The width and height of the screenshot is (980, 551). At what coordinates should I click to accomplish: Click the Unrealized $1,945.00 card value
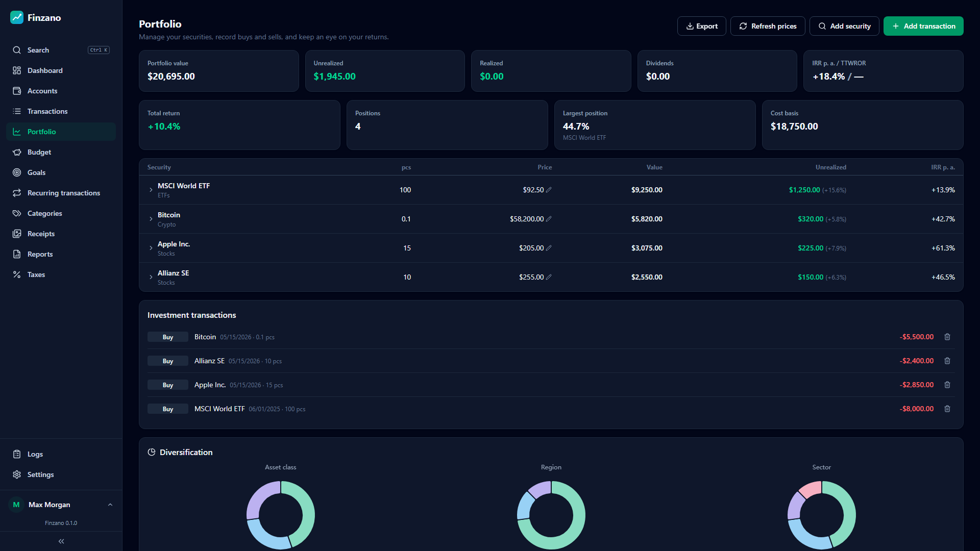click(335, 77)
